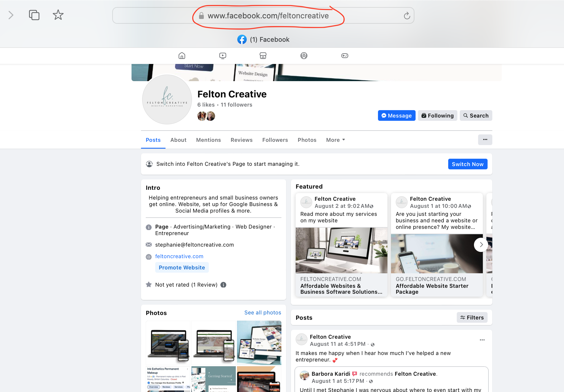Screen dimensions: 564x392
Task: Open the Gaming controller icon
Action: [x=345, y=56]
